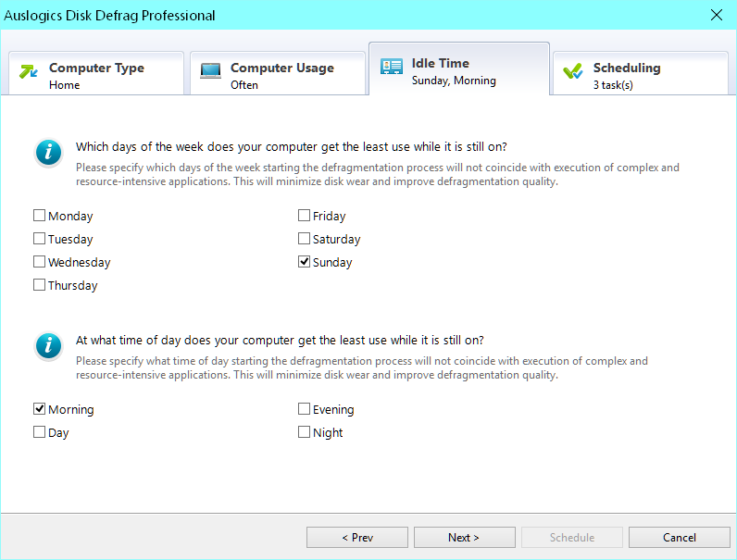Toggle the Thursday checkbox
737x560 pixels.
coord(40,285)
